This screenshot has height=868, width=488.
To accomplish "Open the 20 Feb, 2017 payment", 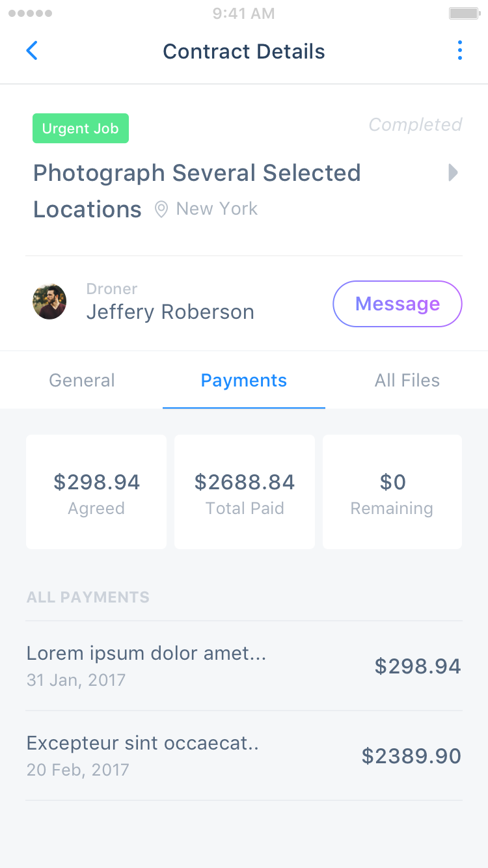I will point(243,755).
